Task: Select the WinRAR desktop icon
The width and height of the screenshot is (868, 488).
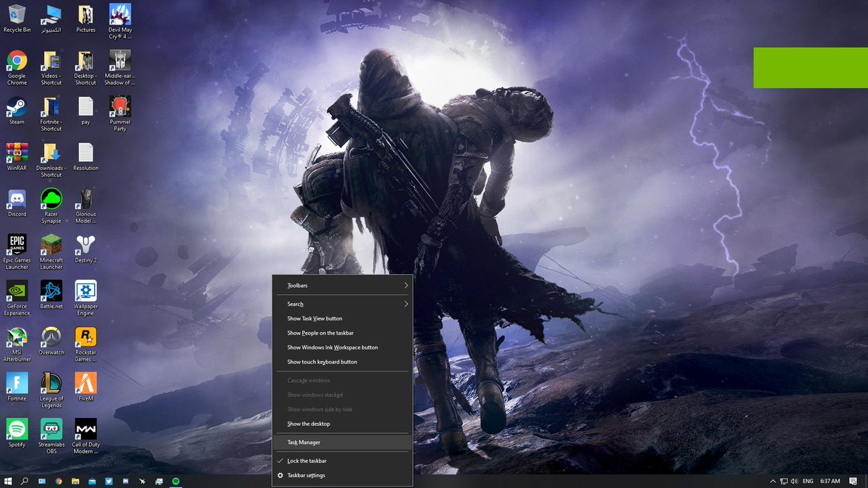Action: click(17, 156)
